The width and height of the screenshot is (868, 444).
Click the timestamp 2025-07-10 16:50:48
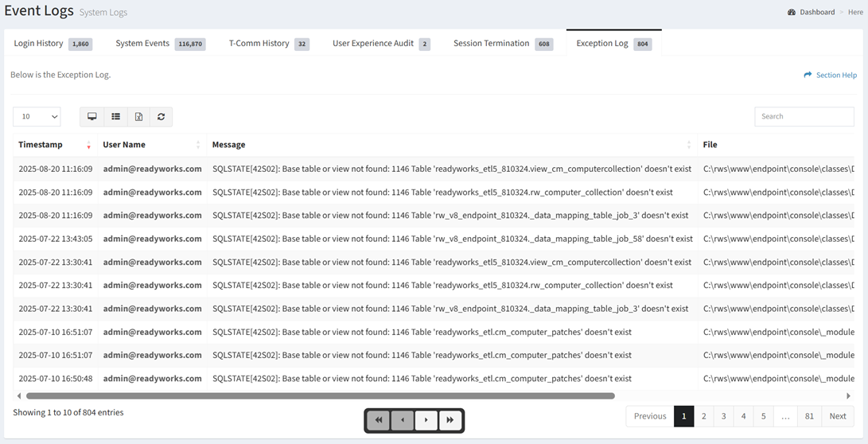pos(56,379)
